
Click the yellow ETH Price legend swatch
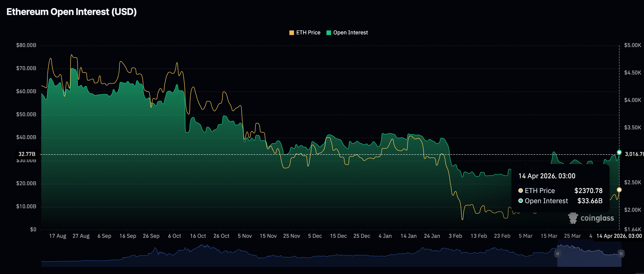point(291,33)
